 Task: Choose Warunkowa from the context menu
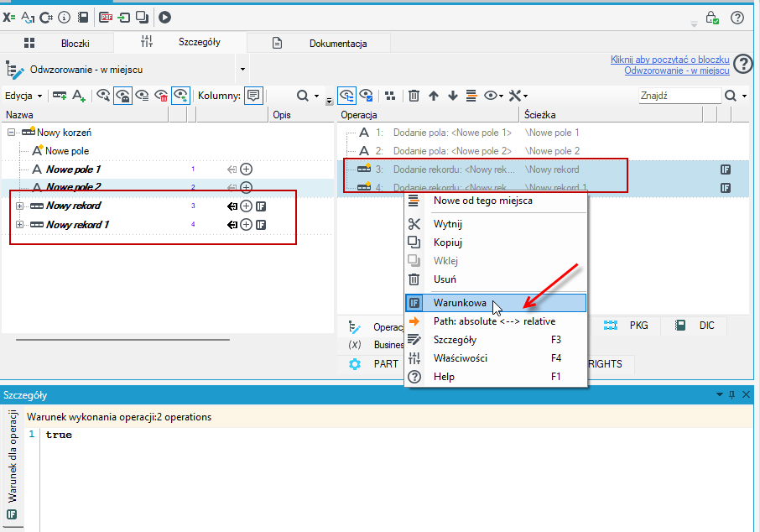[x=496, y=303]
